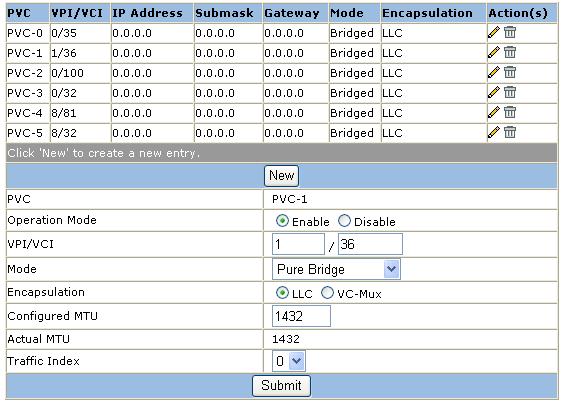567x408 pixels.
Task: Click New to create an entry
Action: (x=281, y=176)
